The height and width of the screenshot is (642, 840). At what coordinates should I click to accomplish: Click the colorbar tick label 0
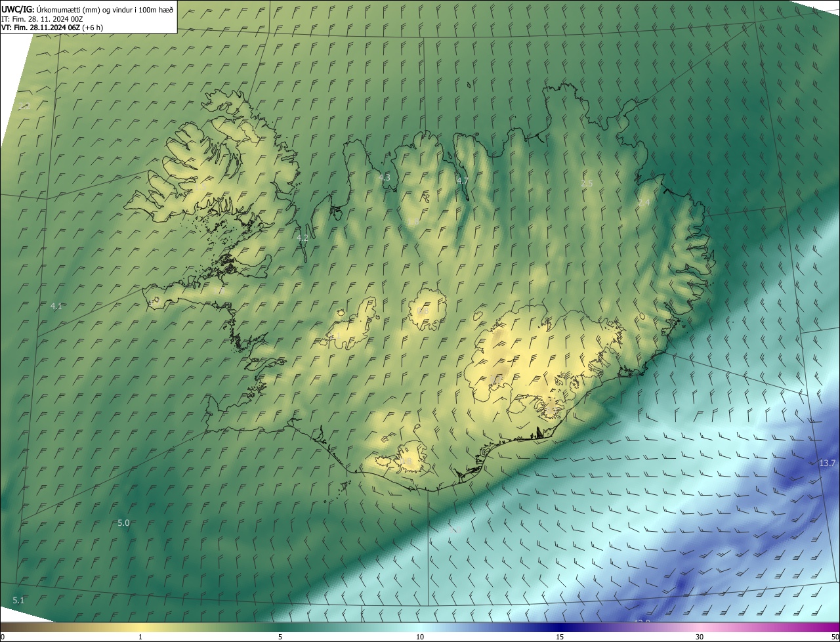[3, 637]
